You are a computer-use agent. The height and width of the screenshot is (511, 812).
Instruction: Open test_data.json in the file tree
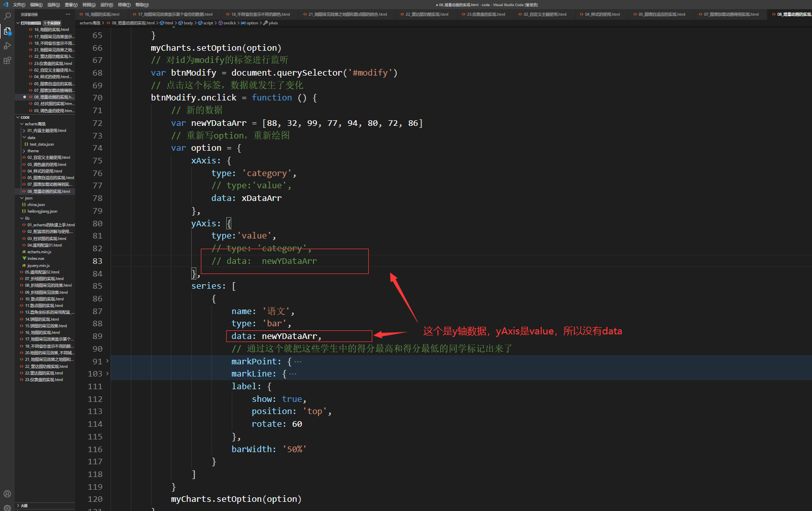coord(42,144)
